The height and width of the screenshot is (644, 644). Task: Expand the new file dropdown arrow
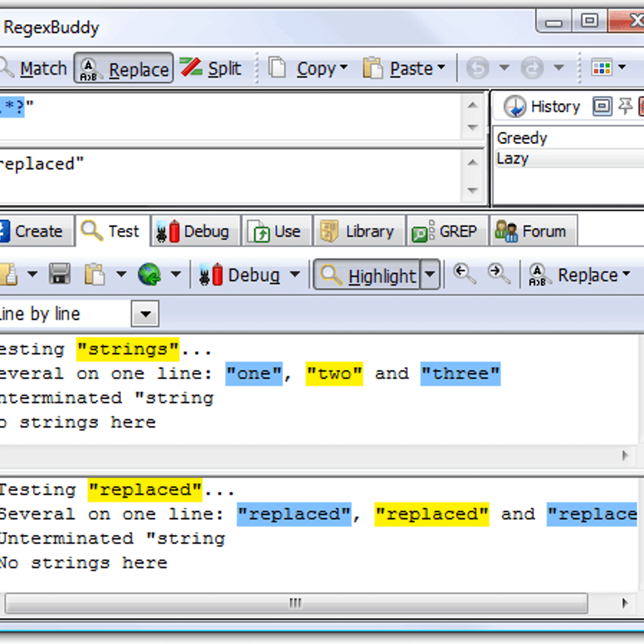(32, 275)
